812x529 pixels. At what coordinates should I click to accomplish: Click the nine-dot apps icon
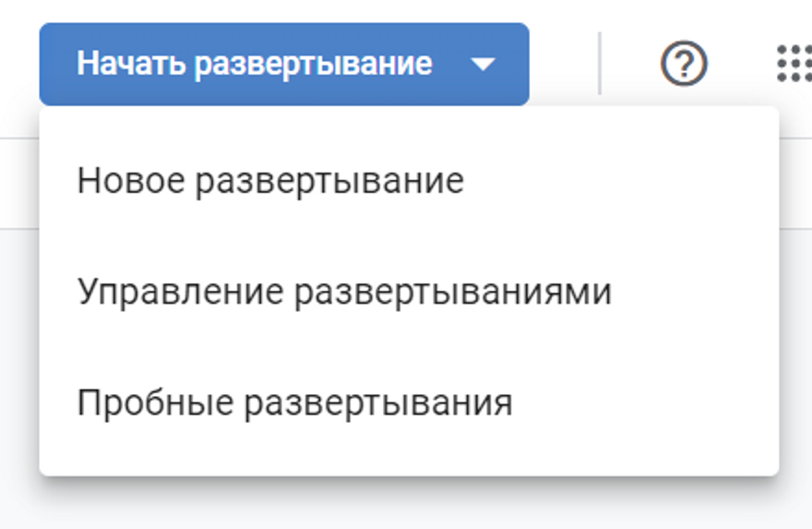[794, 64]
